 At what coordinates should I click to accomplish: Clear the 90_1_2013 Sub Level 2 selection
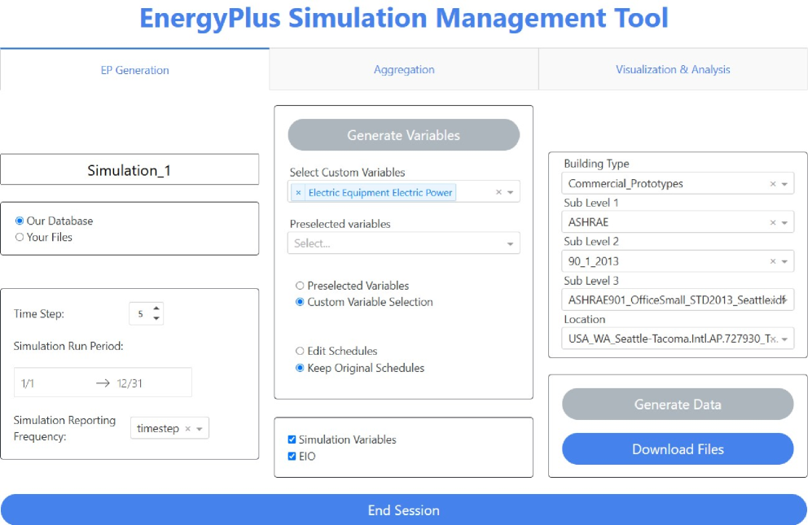(773, 261)
